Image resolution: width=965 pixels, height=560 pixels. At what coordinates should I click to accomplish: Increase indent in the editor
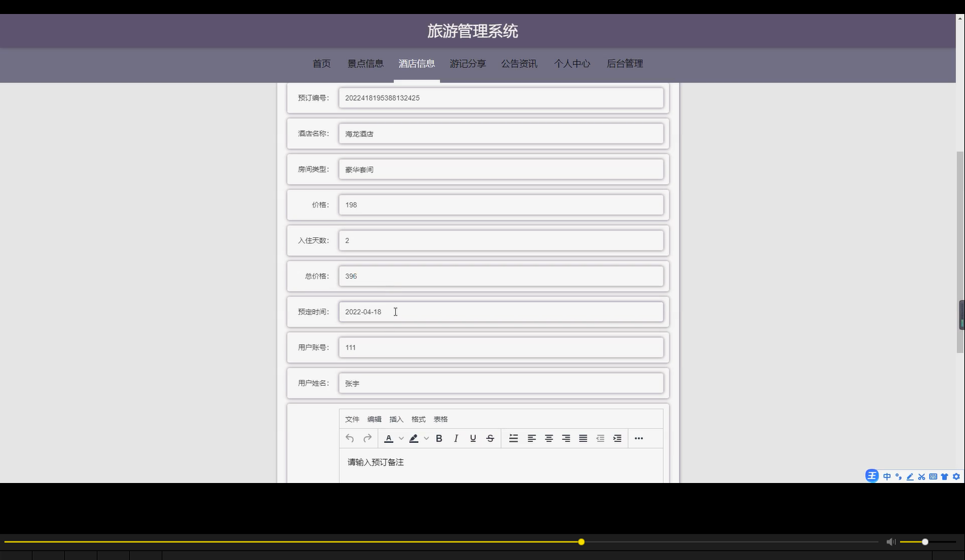pyautogui.click(x=617, y=438)
